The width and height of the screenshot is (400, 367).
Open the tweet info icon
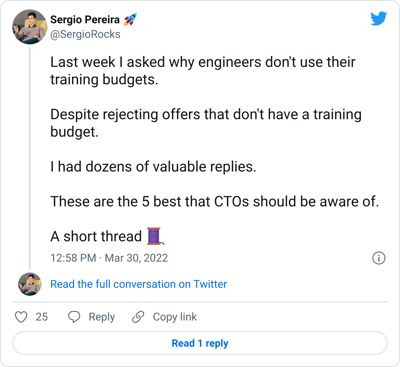(378, 258)
